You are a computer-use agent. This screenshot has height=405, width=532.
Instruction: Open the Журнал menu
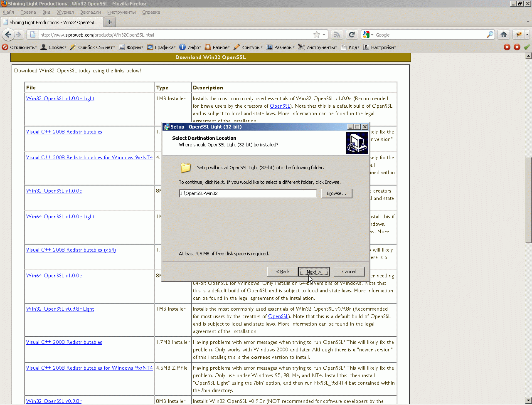(x=66, y=12)
